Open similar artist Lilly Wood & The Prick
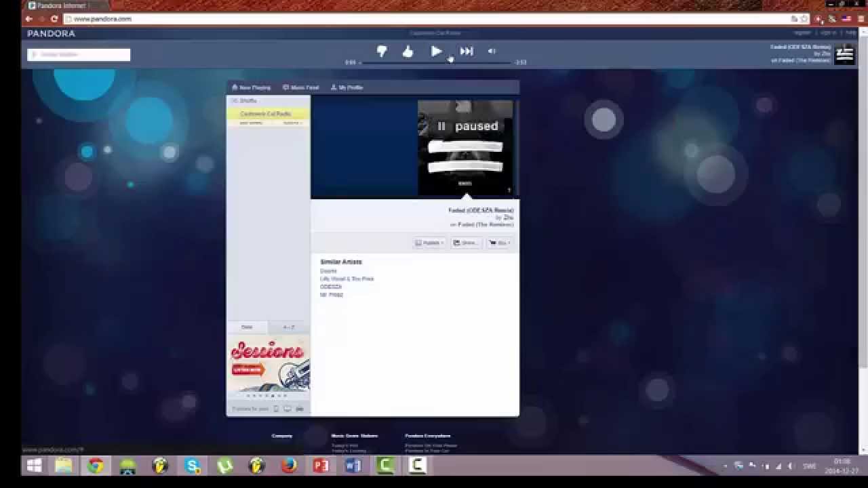This screenshot has width=868, height=488. (347, 279)
